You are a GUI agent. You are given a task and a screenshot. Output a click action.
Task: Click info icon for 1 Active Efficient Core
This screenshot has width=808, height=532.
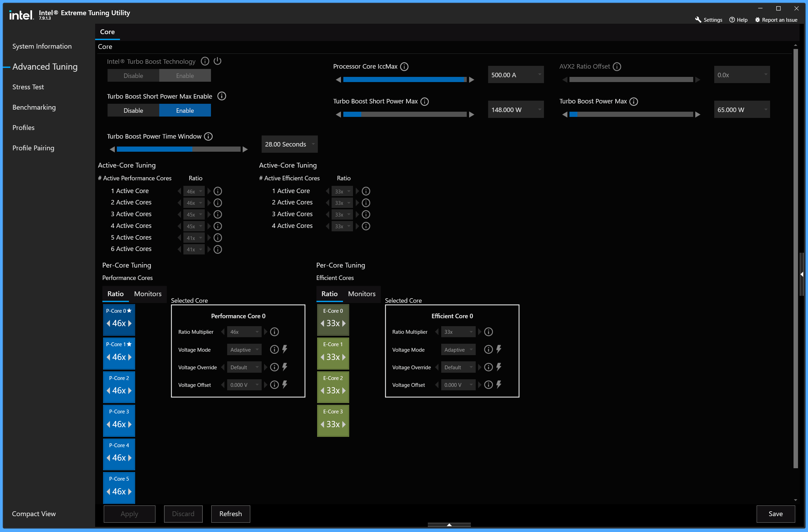coord(366,191)
